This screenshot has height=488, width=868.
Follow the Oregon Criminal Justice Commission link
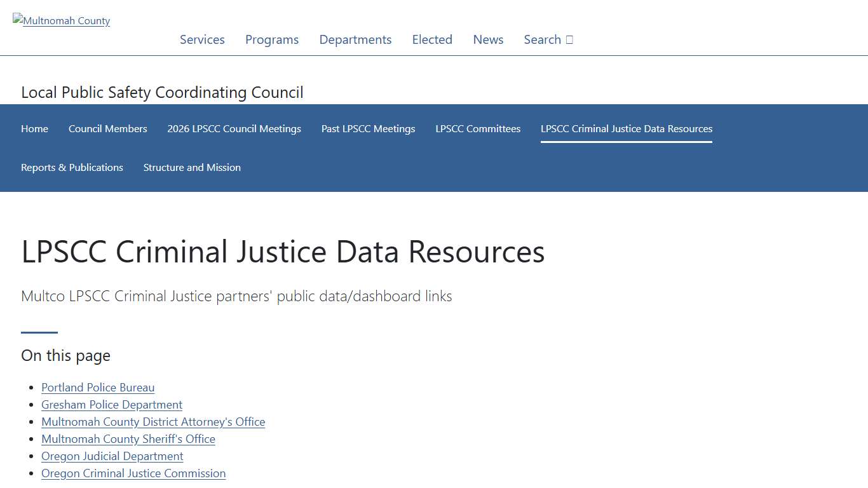click(133, 473)
